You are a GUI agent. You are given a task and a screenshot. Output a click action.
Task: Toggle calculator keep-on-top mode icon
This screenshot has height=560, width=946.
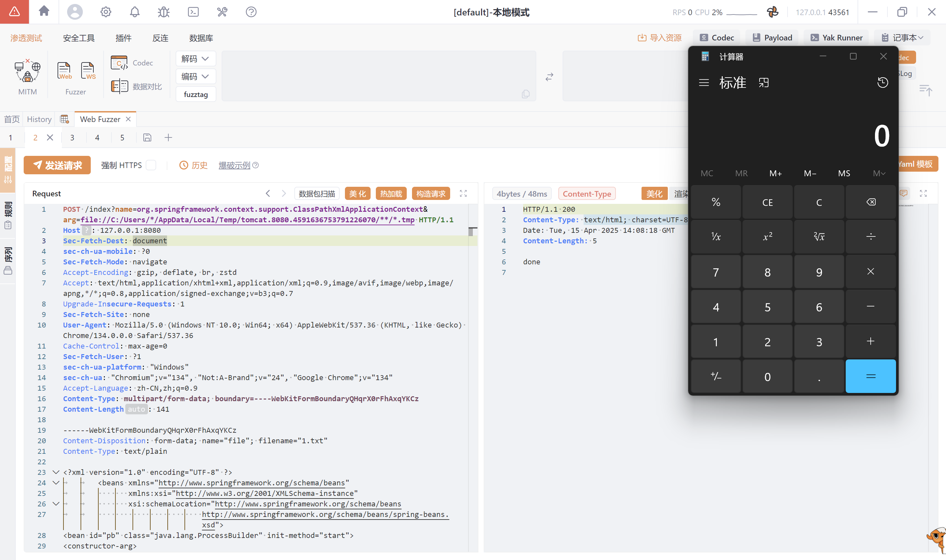point(764,83)
